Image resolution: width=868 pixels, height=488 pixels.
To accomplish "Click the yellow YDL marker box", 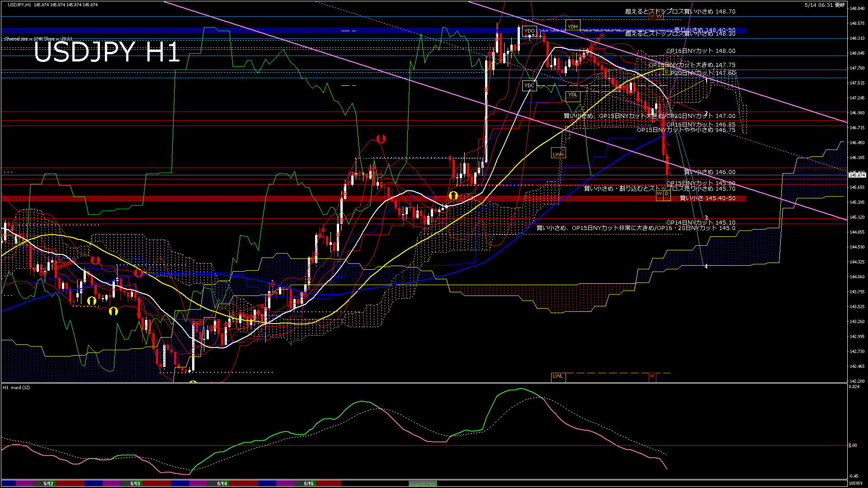I will click(572, 94).
